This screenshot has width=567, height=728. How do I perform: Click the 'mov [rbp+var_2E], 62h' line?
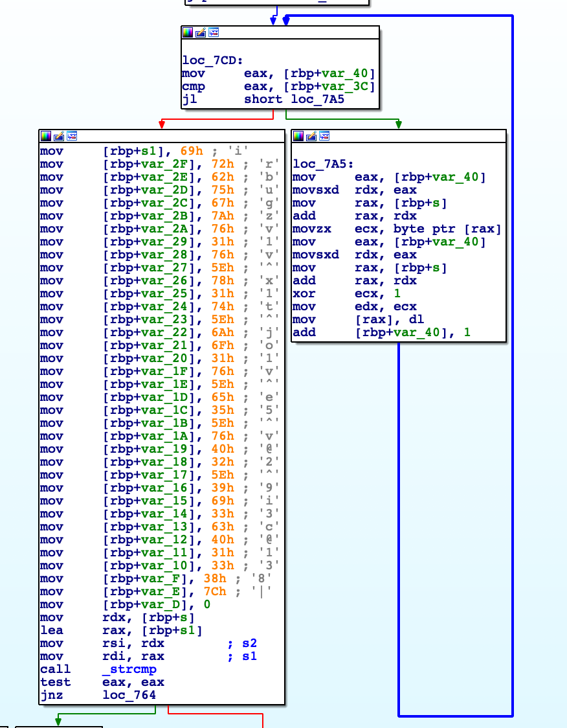(160, 177)
